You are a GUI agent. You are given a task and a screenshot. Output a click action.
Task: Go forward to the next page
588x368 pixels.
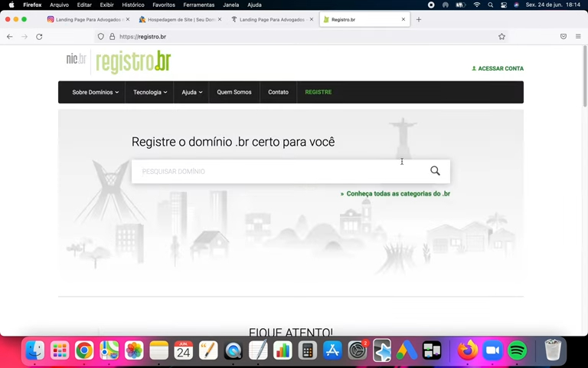[x=24, y=37]
